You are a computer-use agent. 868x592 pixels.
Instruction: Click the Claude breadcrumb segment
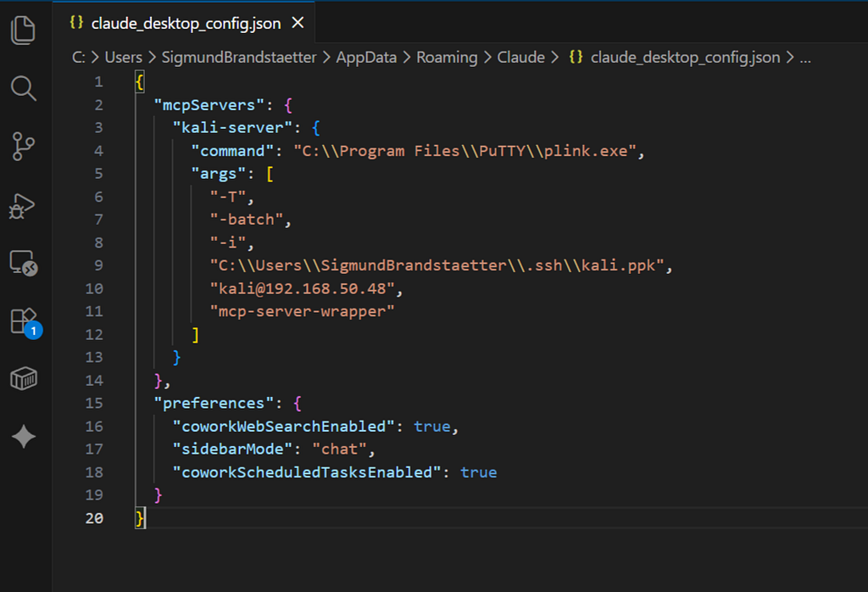click(521, 57)
